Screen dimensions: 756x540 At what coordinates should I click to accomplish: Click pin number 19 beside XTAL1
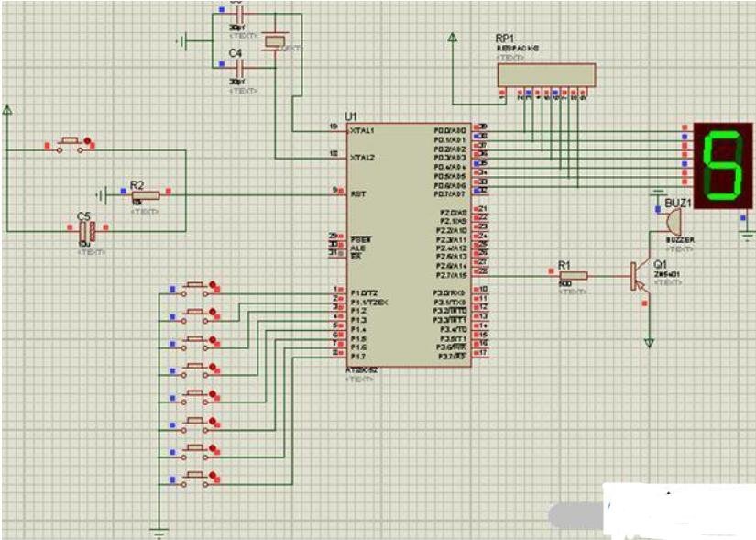click(334, 127)
